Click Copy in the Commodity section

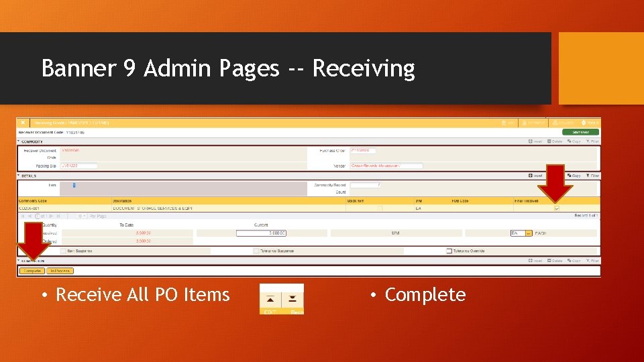(574, 141)
